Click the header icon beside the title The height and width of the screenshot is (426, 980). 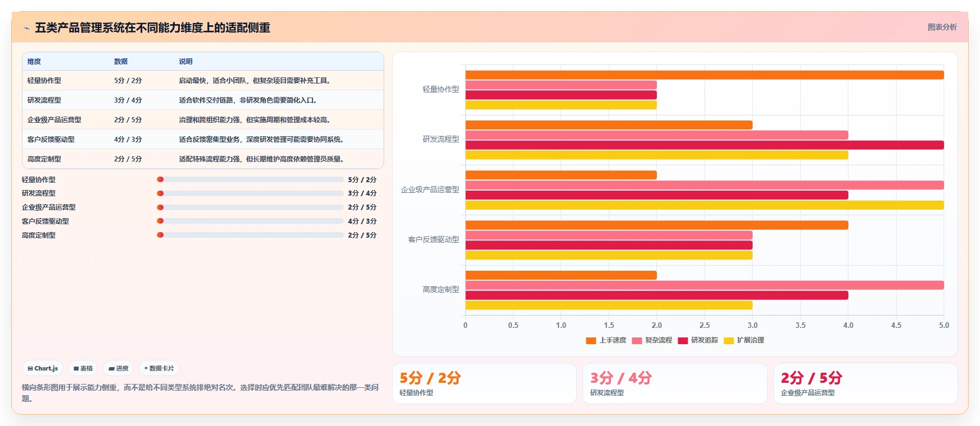26,28
